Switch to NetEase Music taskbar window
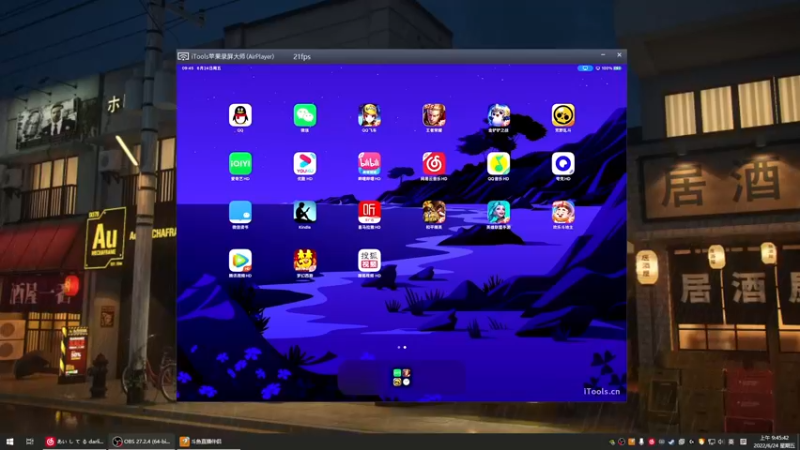800x450 pixels. tap(75, 441)
